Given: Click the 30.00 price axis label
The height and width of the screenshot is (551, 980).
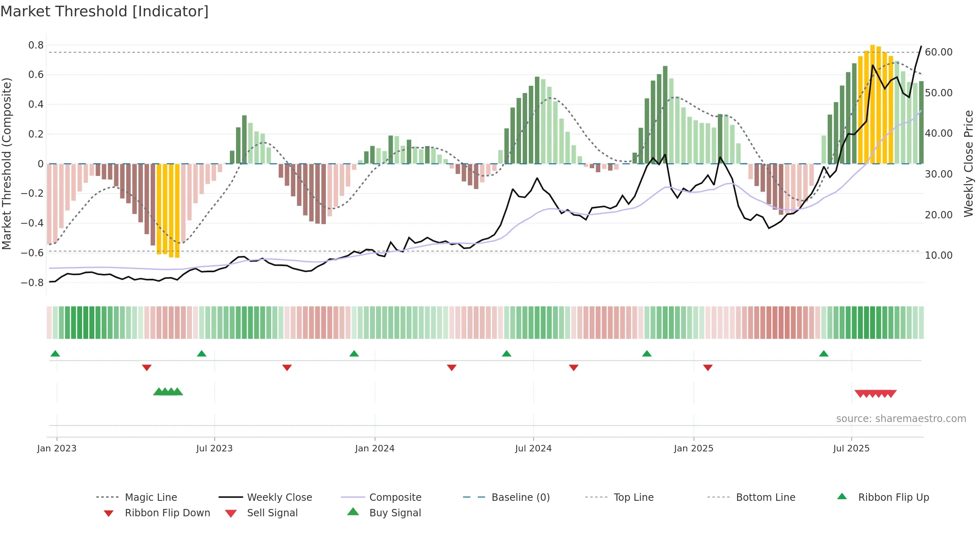Looking at the screenshot, I should (x=939, y=174).
